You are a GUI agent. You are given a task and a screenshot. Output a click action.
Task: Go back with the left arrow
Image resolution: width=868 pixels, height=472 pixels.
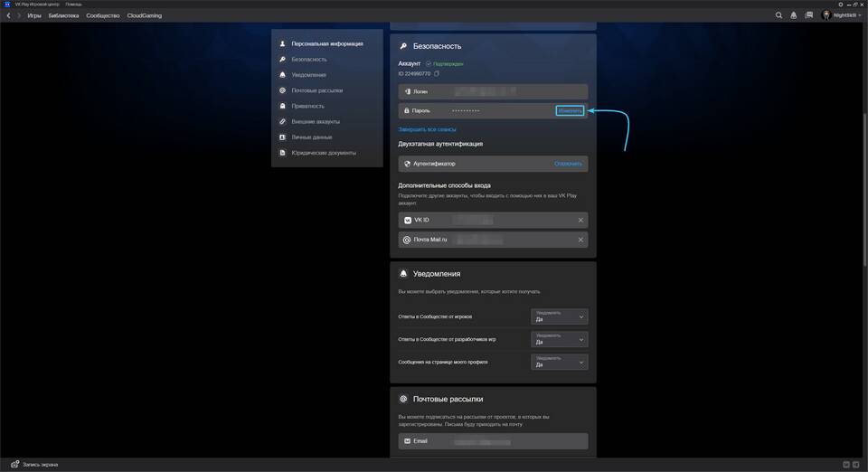coord(8,15)
